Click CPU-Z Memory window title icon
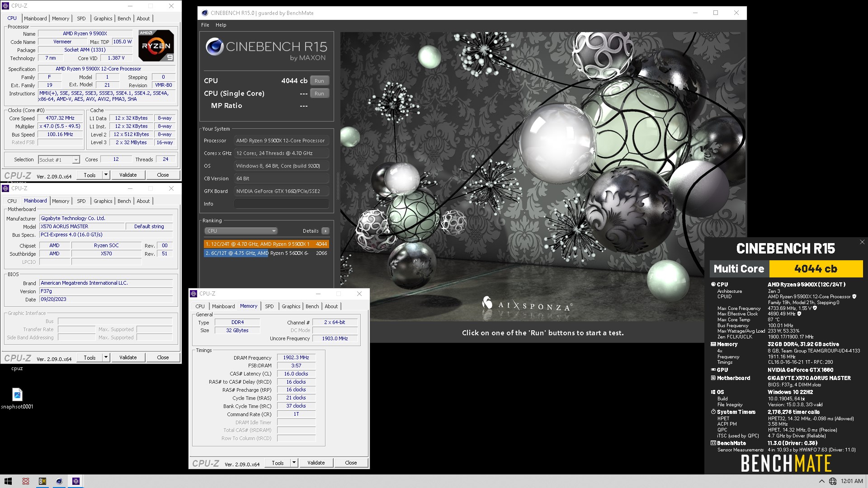 (x=193, y=294)
